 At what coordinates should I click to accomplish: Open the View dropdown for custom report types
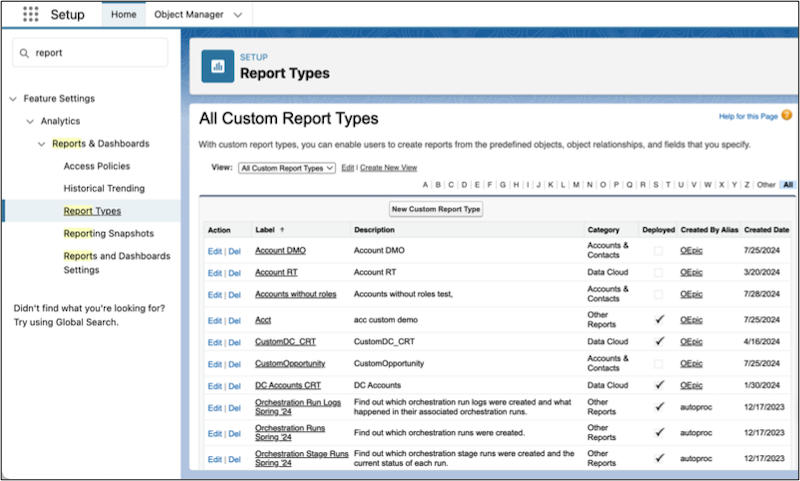pos(287,168)
